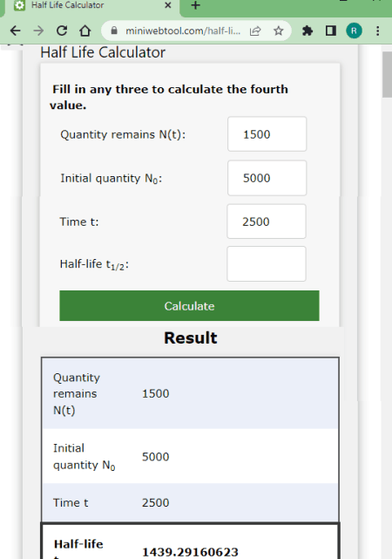Toggle the browser side panel icon

[331, 31]
